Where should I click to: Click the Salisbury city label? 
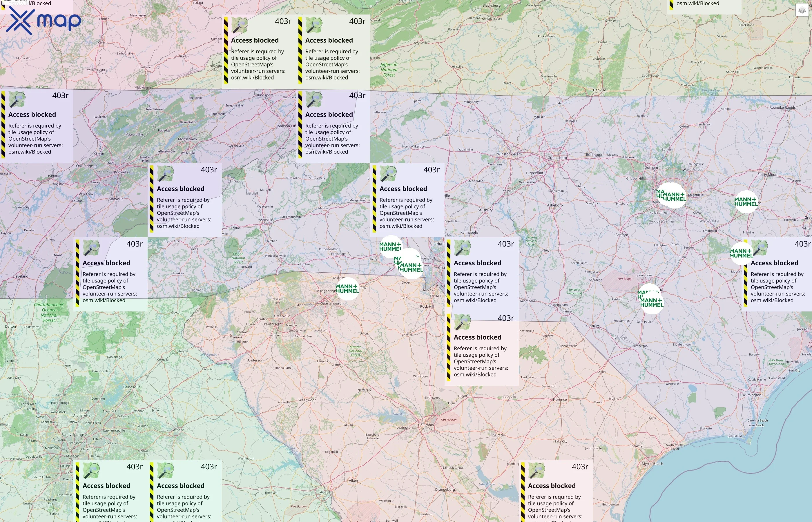point(485,210)
